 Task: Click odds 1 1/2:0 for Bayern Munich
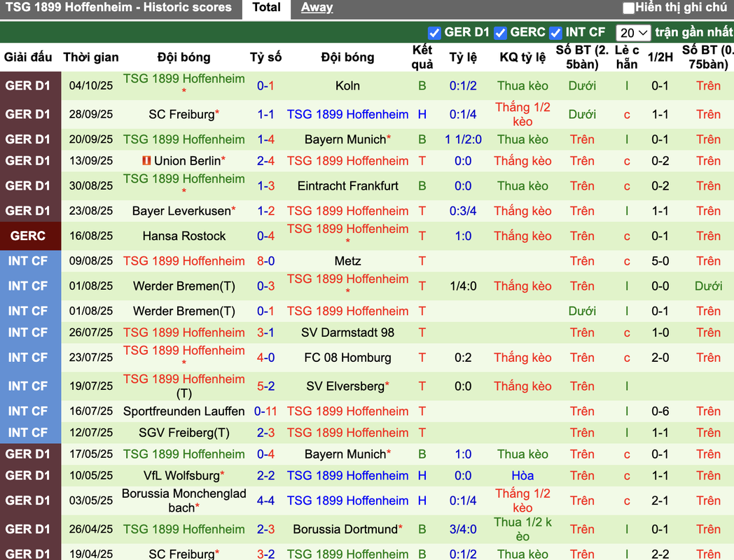pos(463,139)
